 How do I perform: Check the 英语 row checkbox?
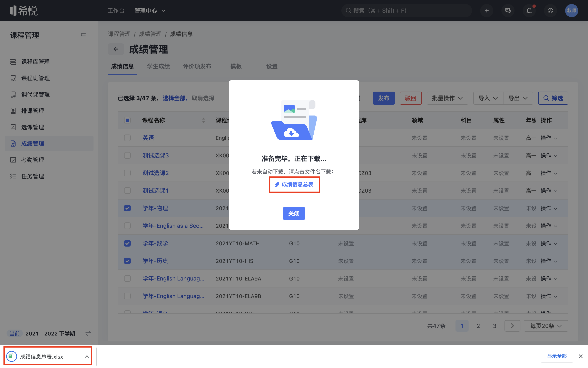[x=127, y=138]
